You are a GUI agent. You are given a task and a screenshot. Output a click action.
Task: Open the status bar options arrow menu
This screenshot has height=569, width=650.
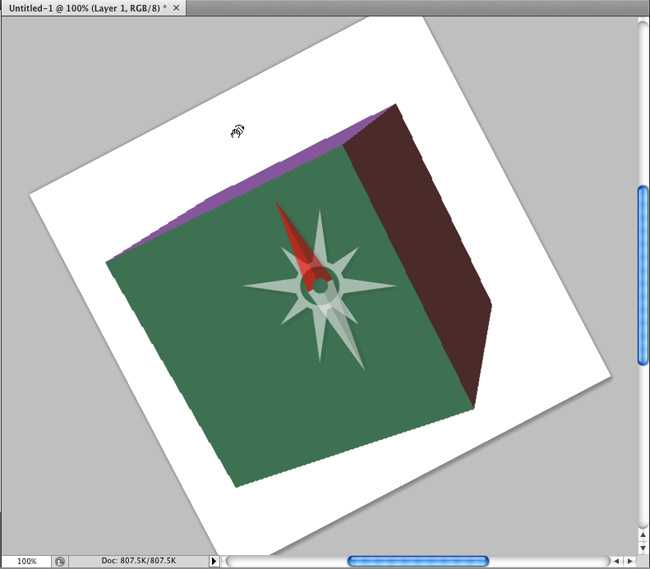pyautogui.click(x=214, y=562)
